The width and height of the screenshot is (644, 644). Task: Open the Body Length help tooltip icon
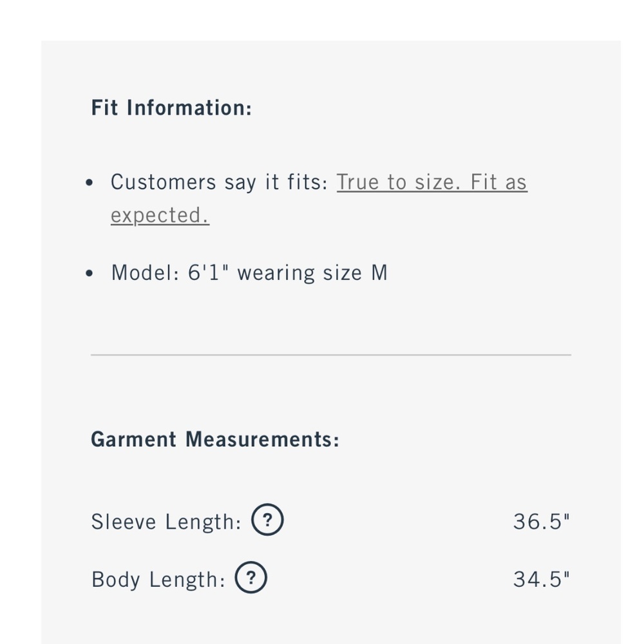pos(251,578)
